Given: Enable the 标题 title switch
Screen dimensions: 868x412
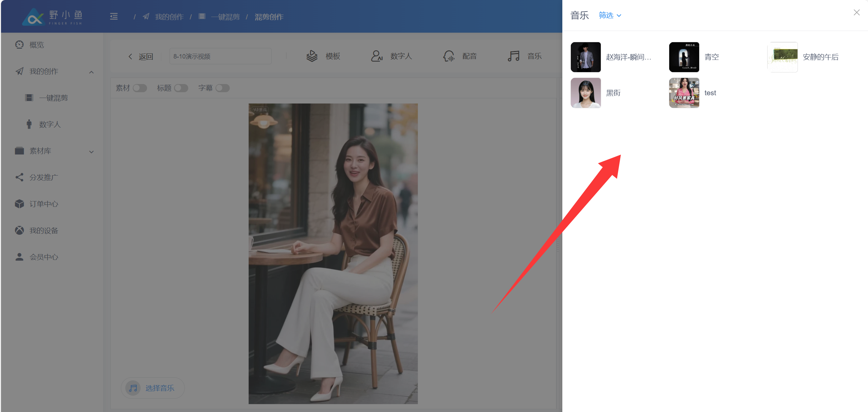Looking at the screenshot, I should [181, 88].
